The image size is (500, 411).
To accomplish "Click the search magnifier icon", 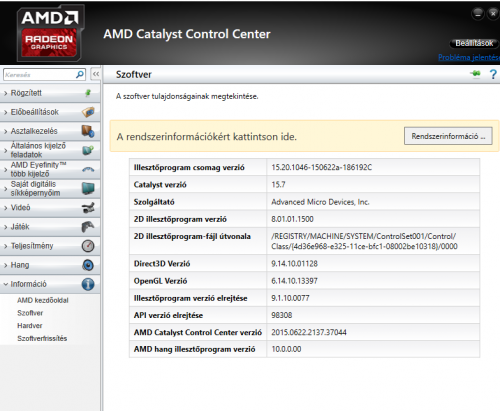I will 80,74.
